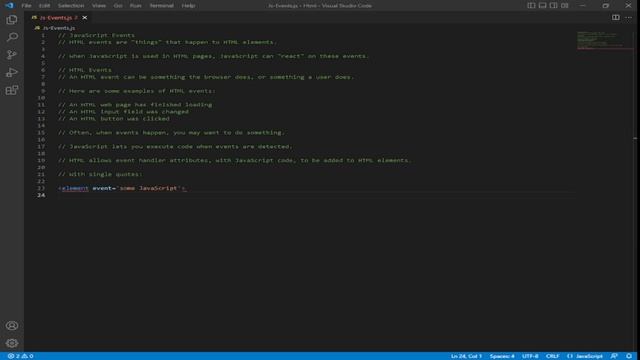Open the Edit menu
640x360 pixels.
click(x=44, y=6)
